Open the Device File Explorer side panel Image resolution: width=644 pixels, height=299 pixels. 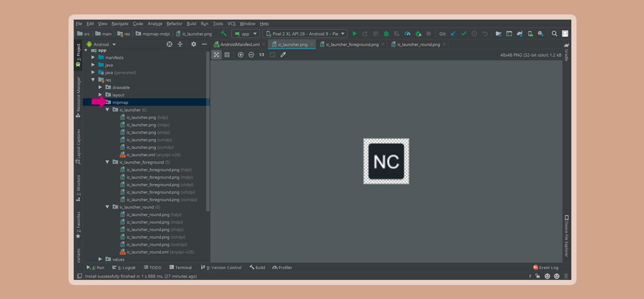(566, 236)
